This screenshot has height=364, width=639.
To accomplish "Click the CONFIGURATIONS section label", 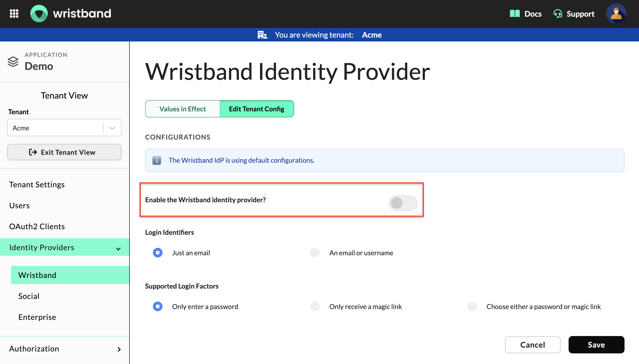I will point(178,137).
